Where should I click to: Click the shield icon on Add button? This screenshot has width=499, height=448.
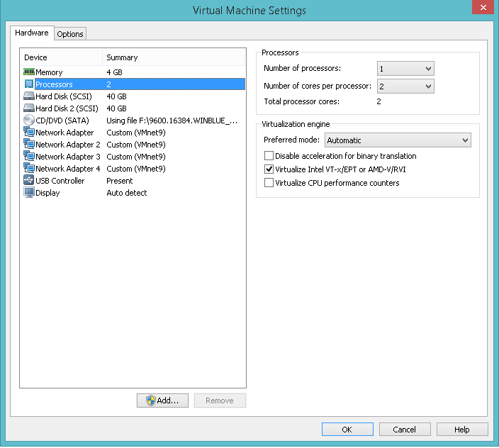(151, 401)
